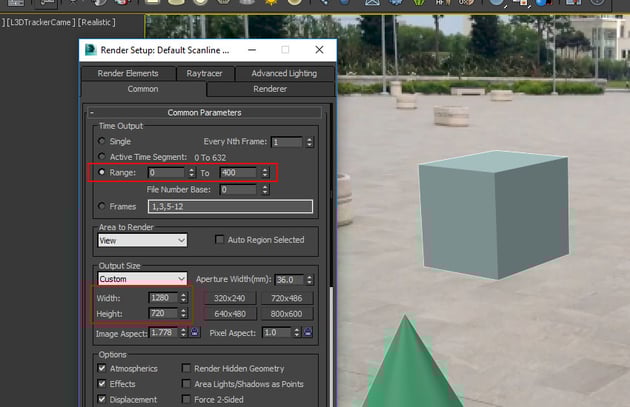The image size is (630, 407).
Task: Adjust the Height spinner arrows
Action: tap(184, 313)
